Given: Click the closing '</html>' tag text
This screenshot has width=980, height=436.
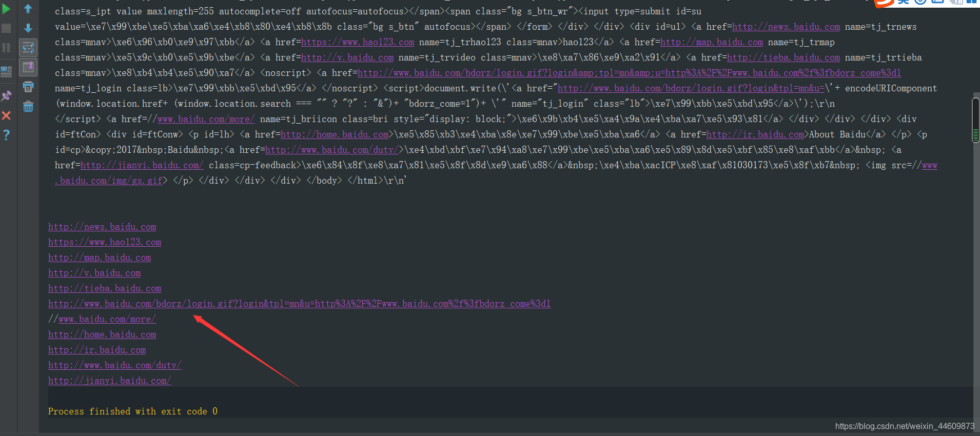Looking at the screenshot, I should click(x=366, y=181).
